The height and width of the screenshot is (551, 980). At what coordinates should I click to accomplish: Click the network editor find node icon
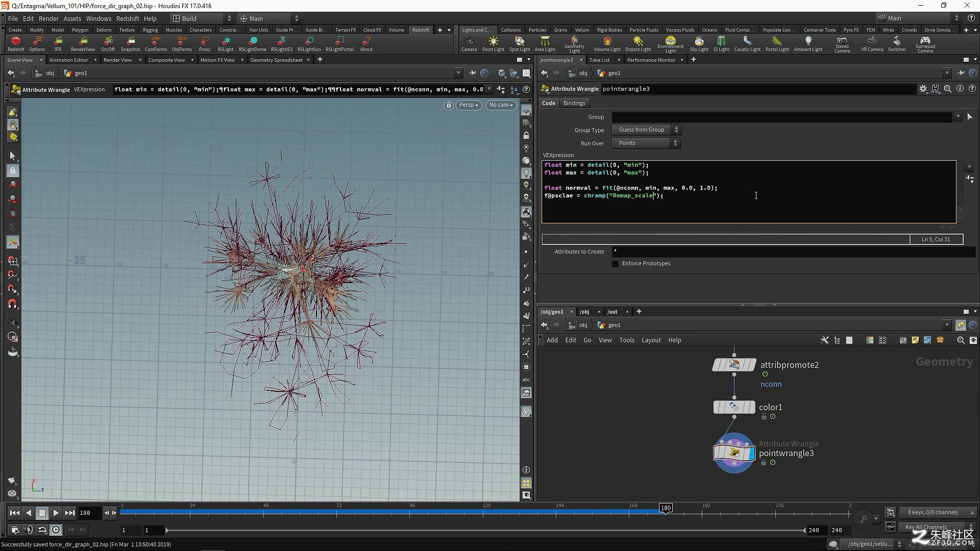960,340
